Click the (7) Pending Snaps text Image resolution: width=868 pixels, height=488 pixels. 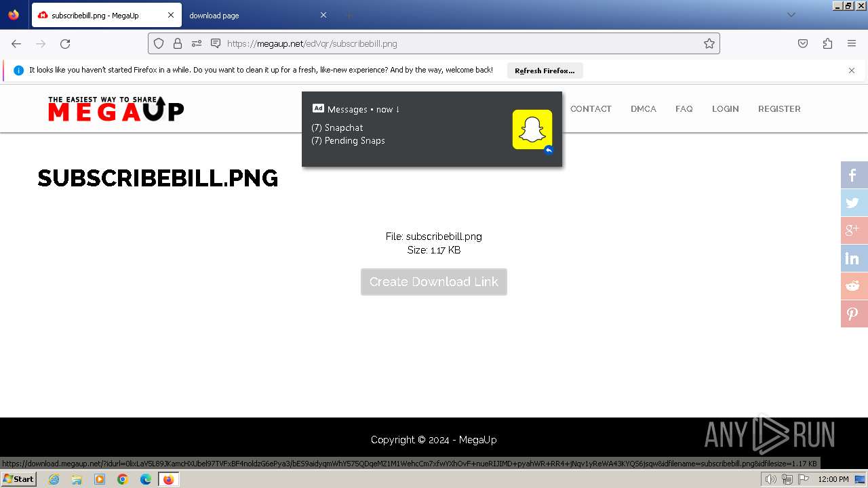coord(348,140)
